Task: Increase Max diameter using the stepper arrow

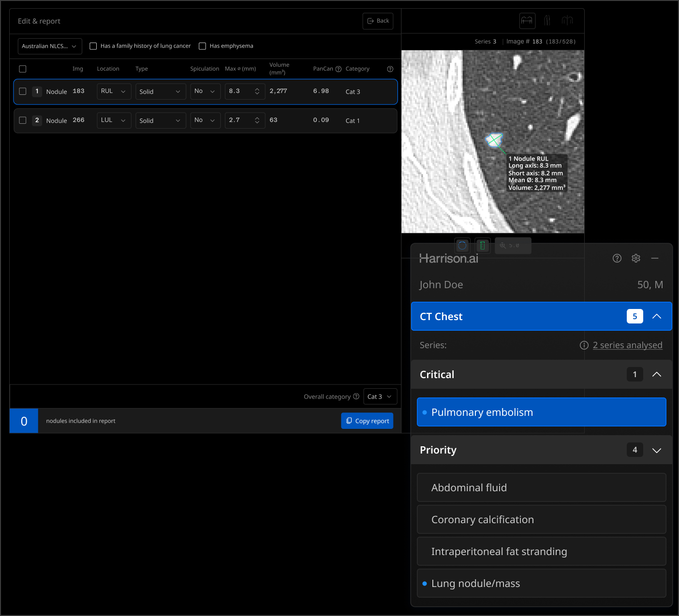Action: pos(257,89)
